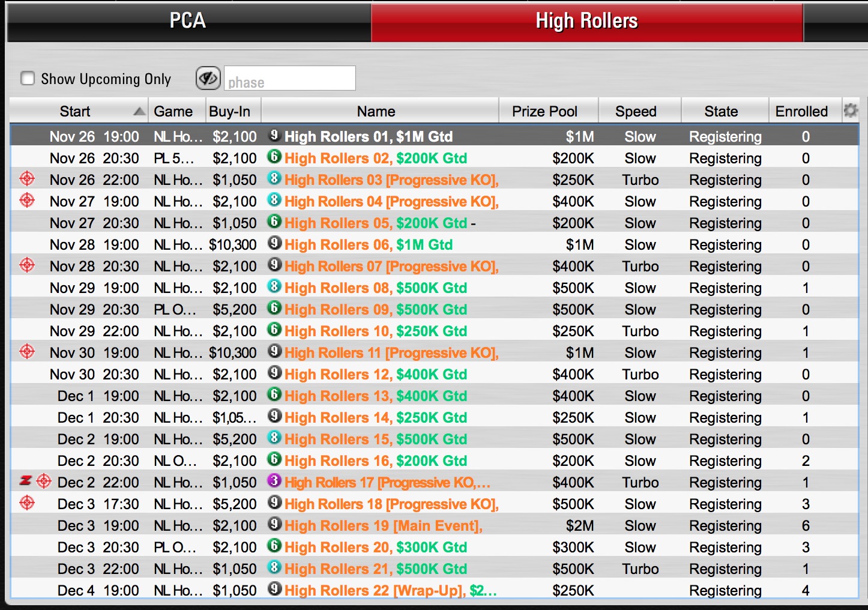Image resolution: width=868 pixels, height=610 pixels.
Task: Click $300K prize pool of High Rollers 20
Action: pyautogui.click(x=573, y=548)
